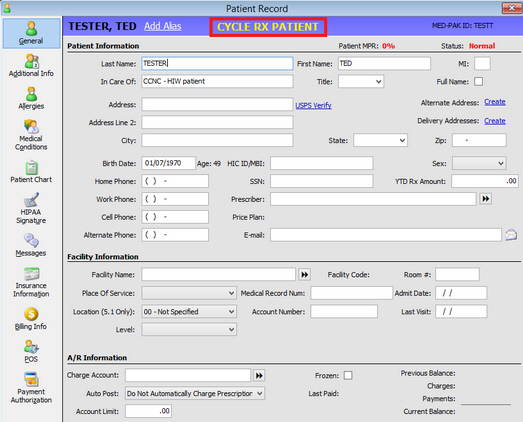Image resolution: width=523 pixels, height=422 pixels.
Task: Open the POS sidebar tab
Action: coord(31,351)
